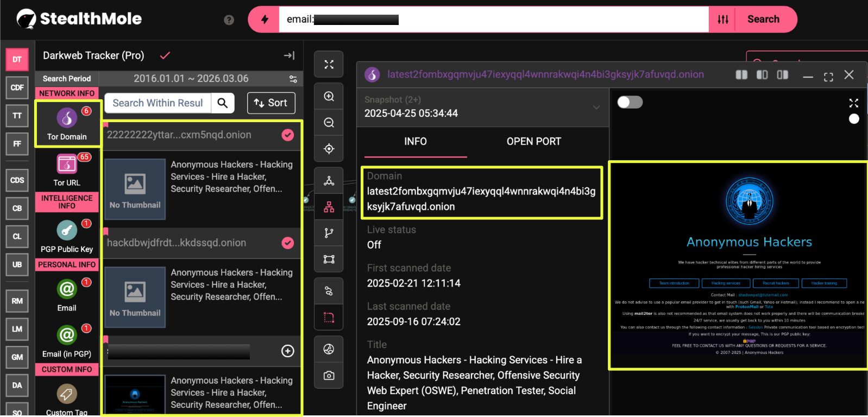Collapse the Darkweb Tracker panel
The width and height of the screenshot is (868, 417).
(x=289, y=55)
